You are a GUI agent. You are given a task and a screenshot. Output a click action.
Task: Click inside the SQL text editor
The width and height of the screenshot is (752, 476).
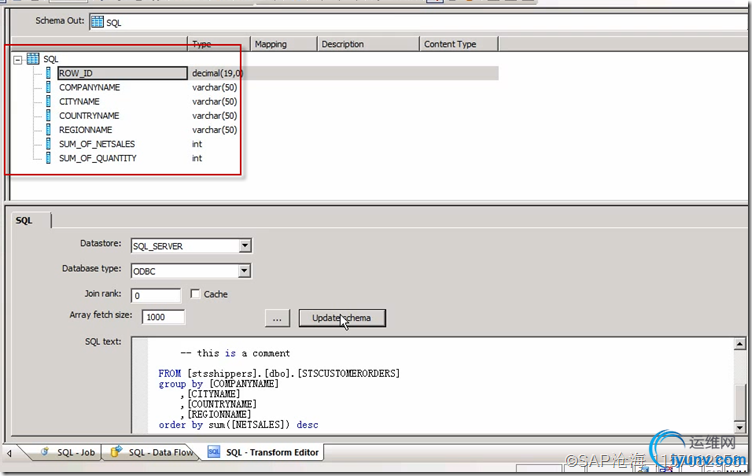point(432,385)
